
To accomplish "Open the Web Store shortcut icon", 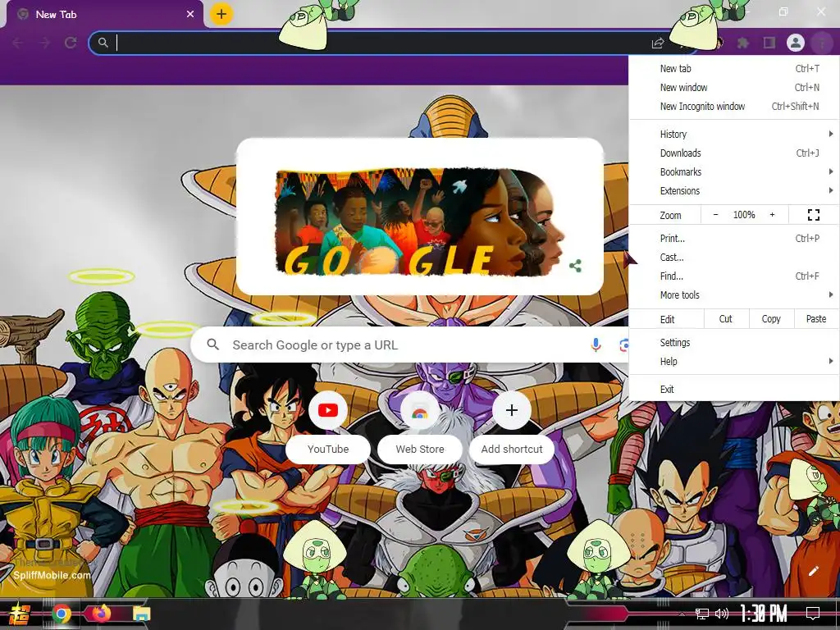I will pos(420,410).
